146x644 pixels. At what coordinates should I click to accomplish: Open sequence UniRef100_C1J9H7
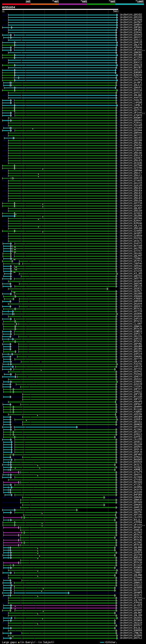click(x=131, y=324)
